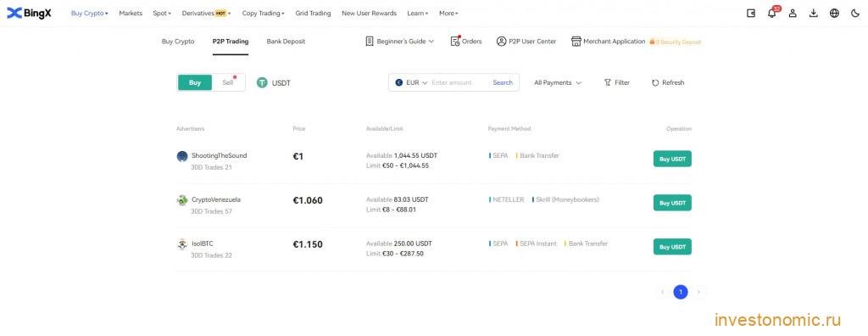868x336 pixels.
Task: Click SEPA Instant payment method
Action: click(x=536, y=244)
